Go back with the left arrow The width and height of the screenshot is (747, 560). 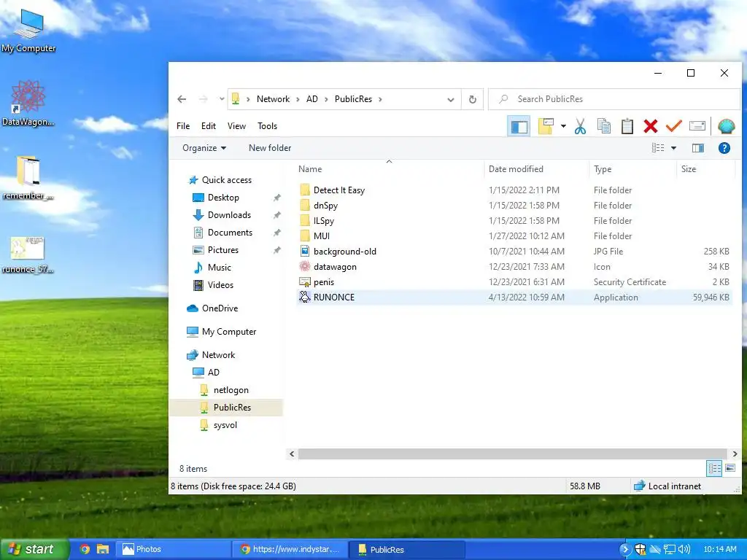point(182,99)
